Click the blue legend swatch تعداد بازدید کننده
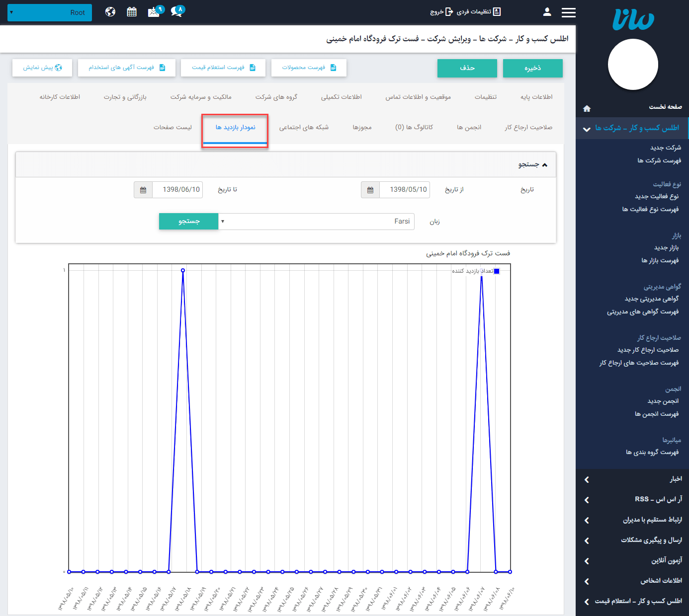Screen dimensions: 689x616 click(496, 271)
